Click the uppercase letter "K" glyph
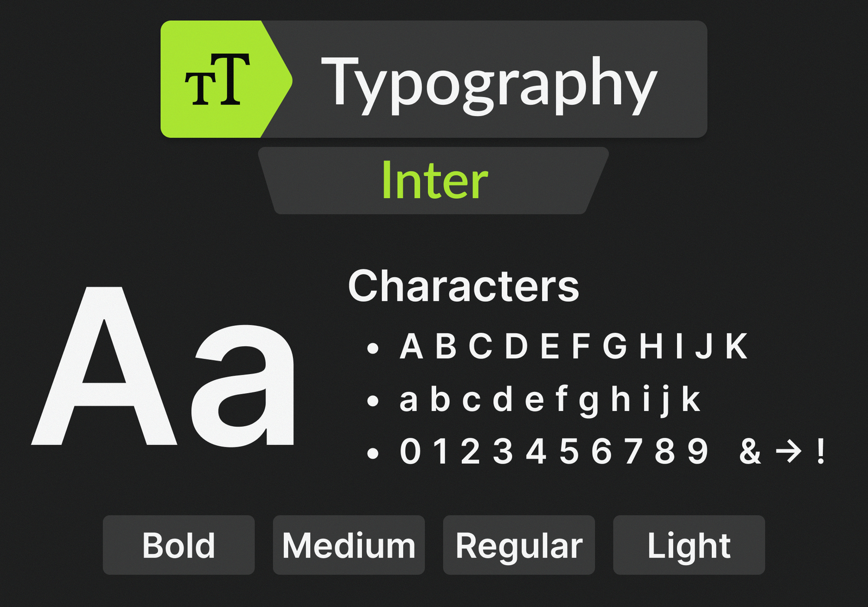The width and height of the screenshot is (868, 607). tap(737, 346)
